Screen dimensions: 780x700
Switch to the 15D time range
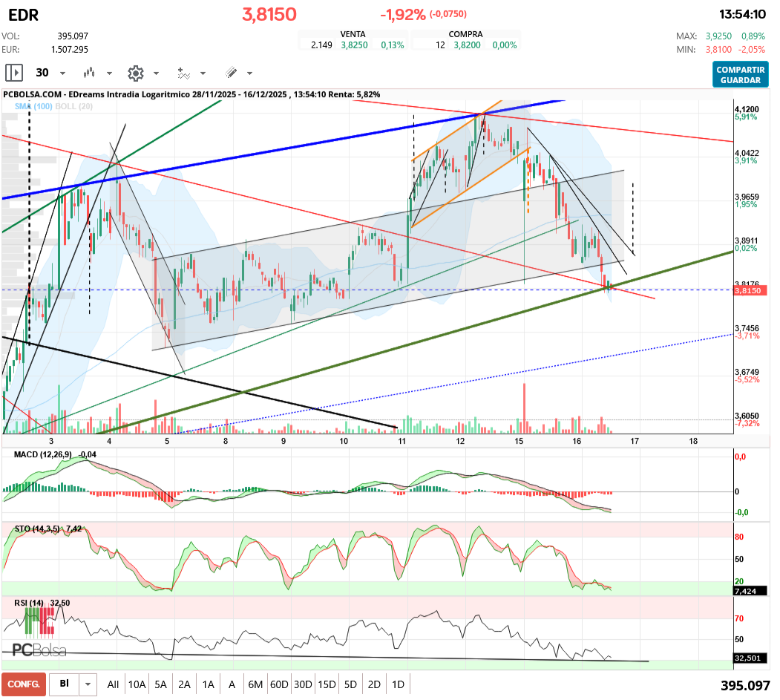[327, 684]
